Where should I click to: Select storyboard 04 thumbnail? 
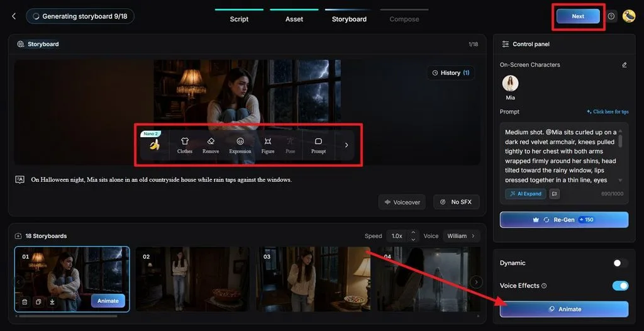click(x=428, y=279)
